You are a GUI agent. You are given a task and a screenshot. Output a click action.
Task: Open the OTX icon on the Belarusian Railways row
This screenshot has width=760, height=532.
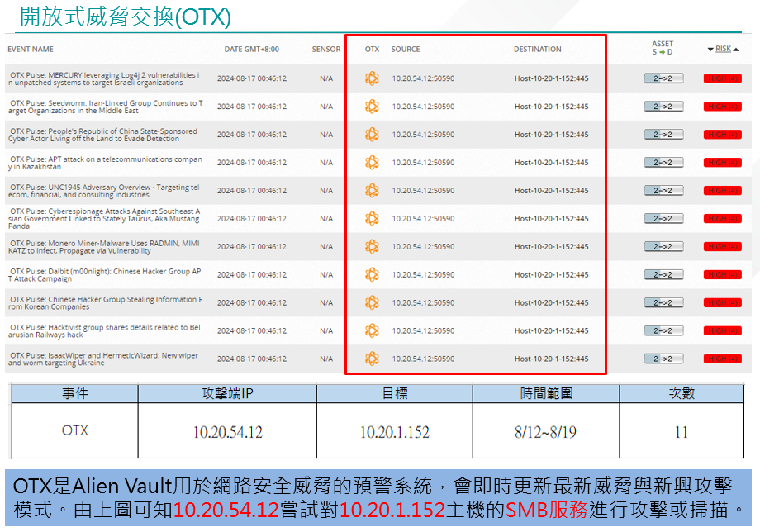pyautogui.click(x=372, y=331)
